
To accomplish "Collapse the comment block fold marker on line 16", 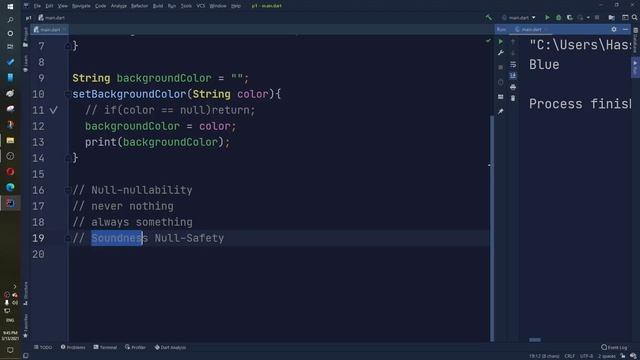I will click(x=67, y=190).
